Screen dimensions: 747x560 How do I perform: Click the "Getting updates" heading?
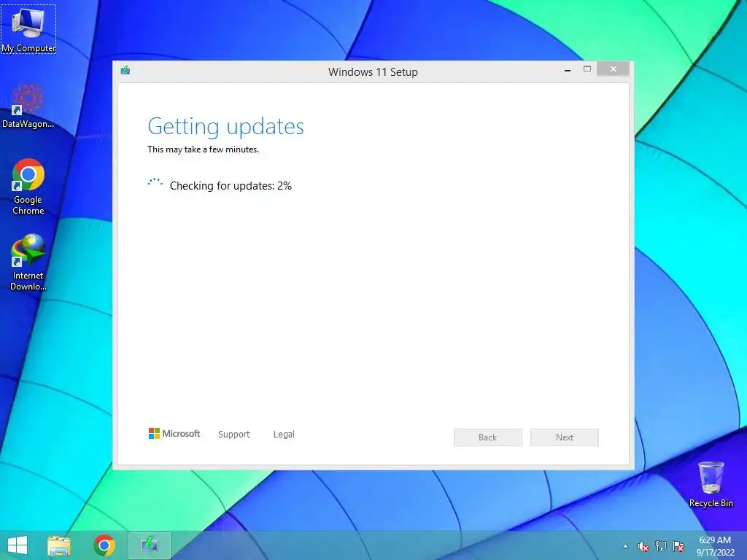(x=226, y=127)
